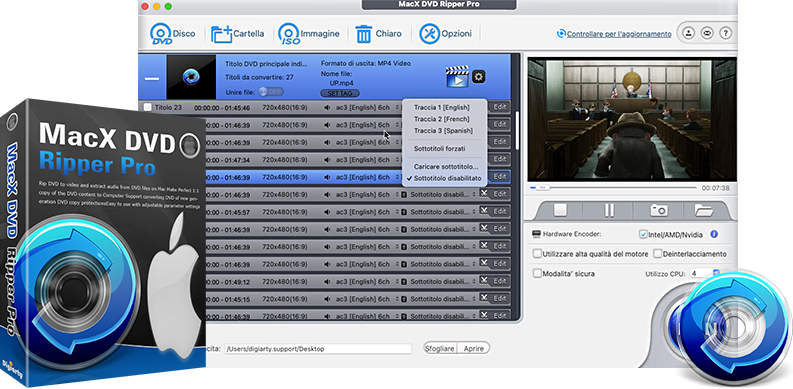Click scissors icon in the 01:45:15 row
This screenshot has height=389, width=793.
(x=484, y=297)
